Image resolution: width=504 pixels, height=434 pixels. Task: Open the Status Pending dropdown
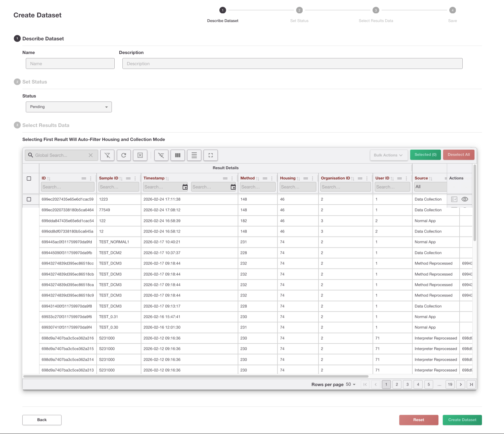pos(69,107)
